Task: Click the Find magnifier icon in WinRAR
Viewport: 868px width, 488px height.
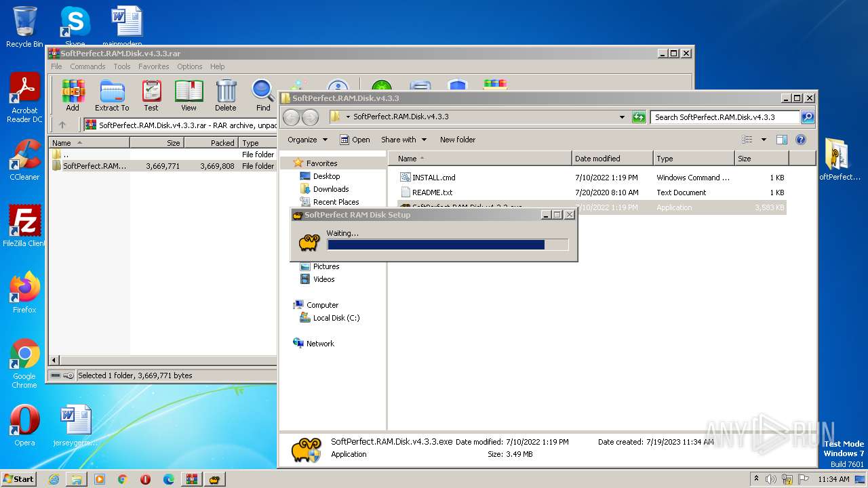Action: click(263, 95)
